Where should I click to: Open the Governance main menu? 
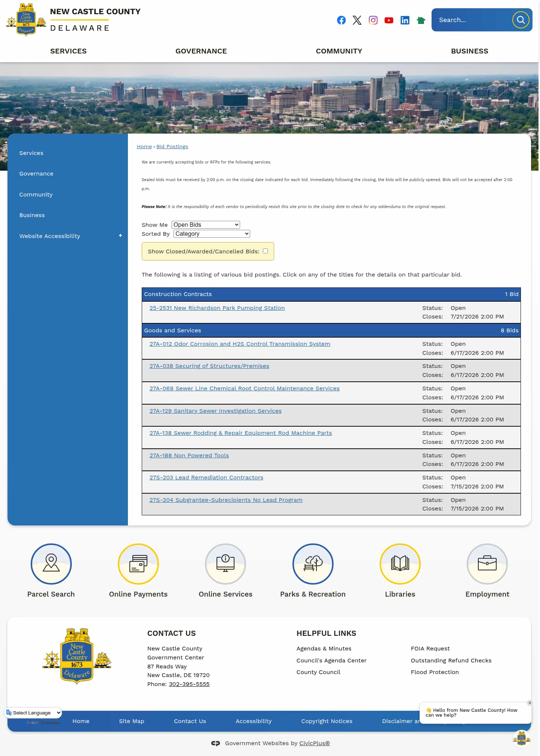point(201,51)
